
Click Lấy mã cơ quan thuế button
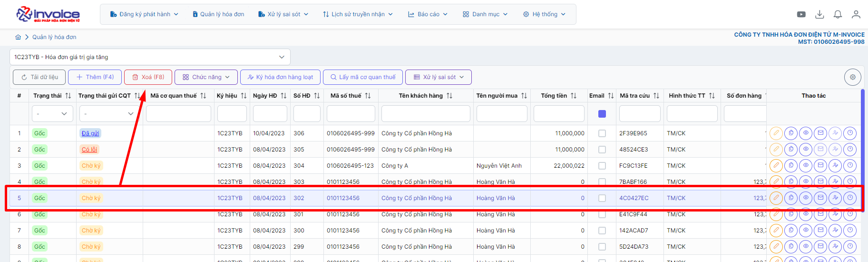point(363,77)
